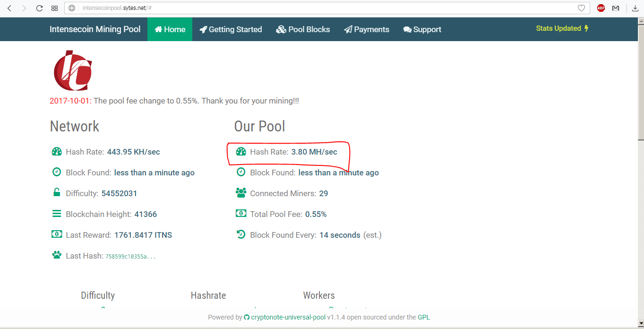Image resolution: width=644 pixels, height=329 pixels.
Task: Select the difficulty value 54552031
Action: pyautogui.click(x=119, y=193)
